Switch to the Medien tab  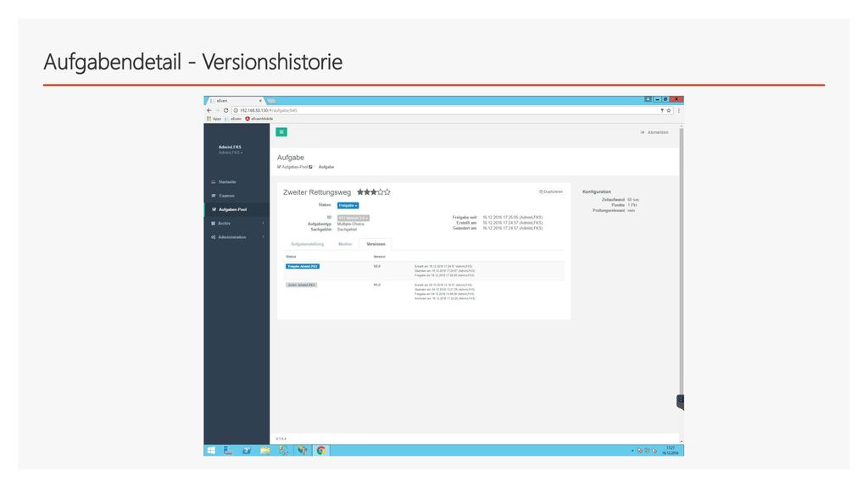click(345, 244)
